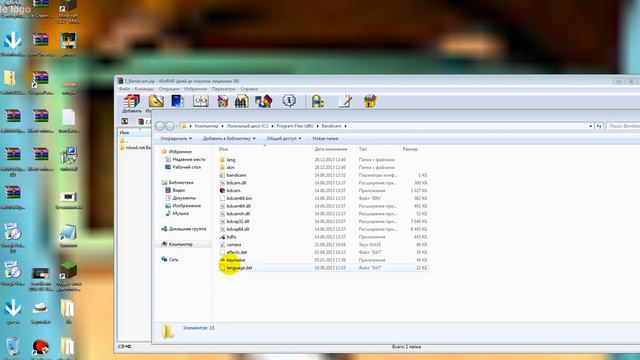Expand breadcrumb arrow after Bandicam
This screenshot has width=640, height=360.
pyautogui.click(x=345, y=126)
